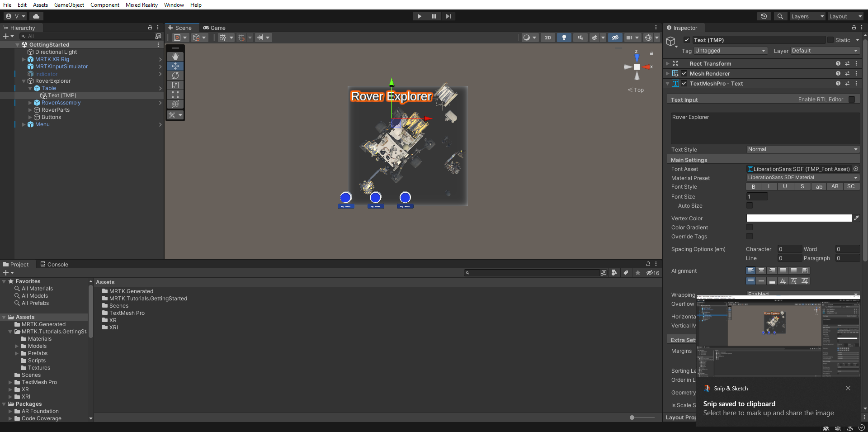
Task: Enable the Static checkbox
Action: click(x=830, y=40)
